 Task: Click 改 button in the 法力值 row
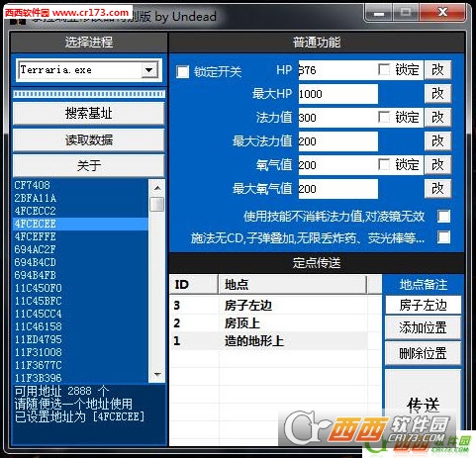click(x=437, y=118)
